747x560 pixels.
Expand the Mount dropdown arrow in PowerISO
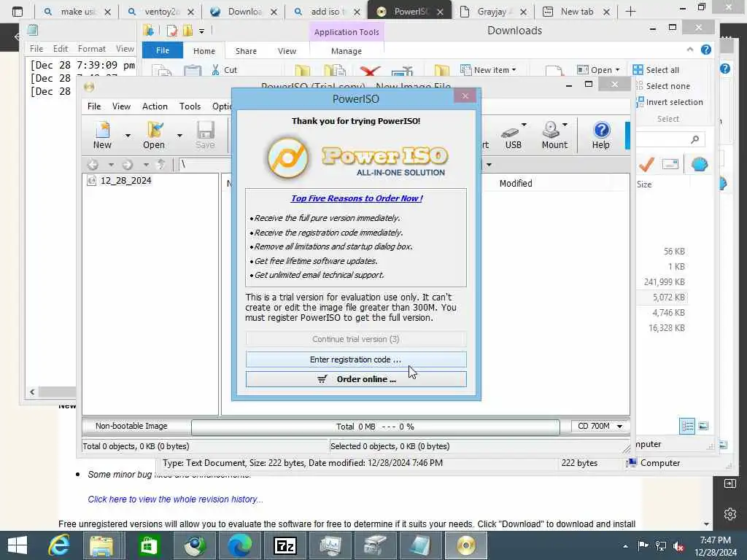565,125
